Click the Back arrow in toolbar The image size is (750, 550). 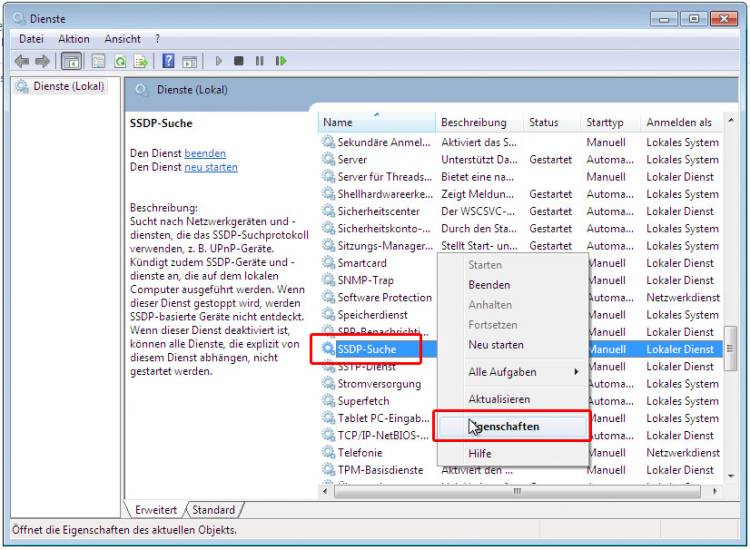(20, 61)
